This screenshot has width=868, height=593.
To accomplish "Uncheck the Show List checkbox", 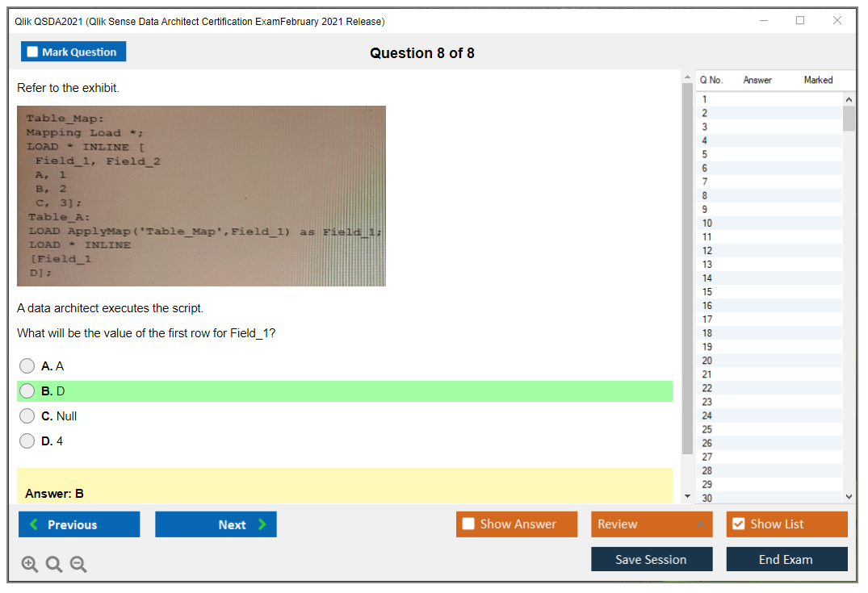I will 738,524.
